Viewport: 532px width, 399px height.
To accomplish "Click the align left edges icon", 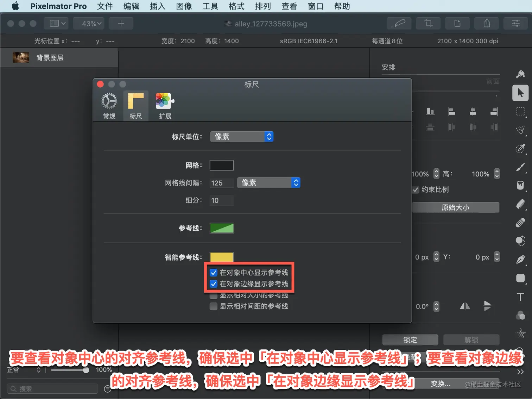I will [451, 112].
